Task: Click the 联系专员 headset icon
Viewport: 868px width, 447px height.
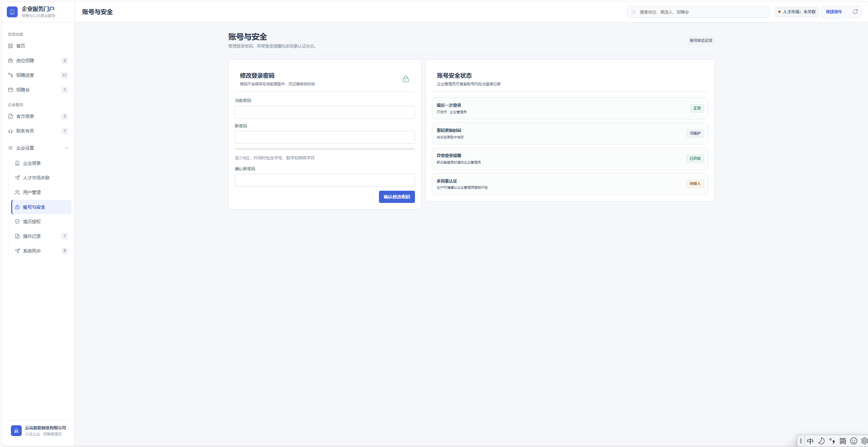Action: click(x=11, y=131)
